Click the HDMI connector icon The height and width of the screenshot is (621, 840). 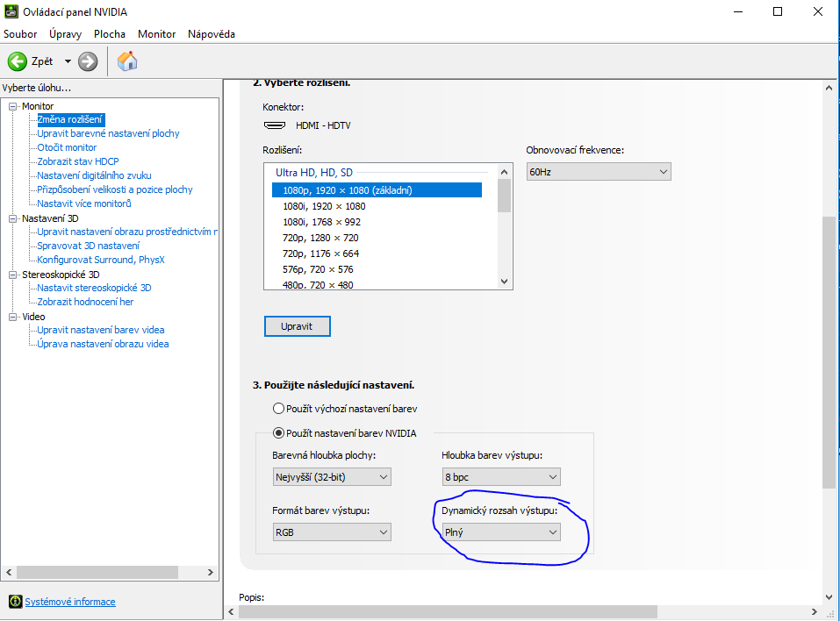pyautogui.click(x=275, y=125)
